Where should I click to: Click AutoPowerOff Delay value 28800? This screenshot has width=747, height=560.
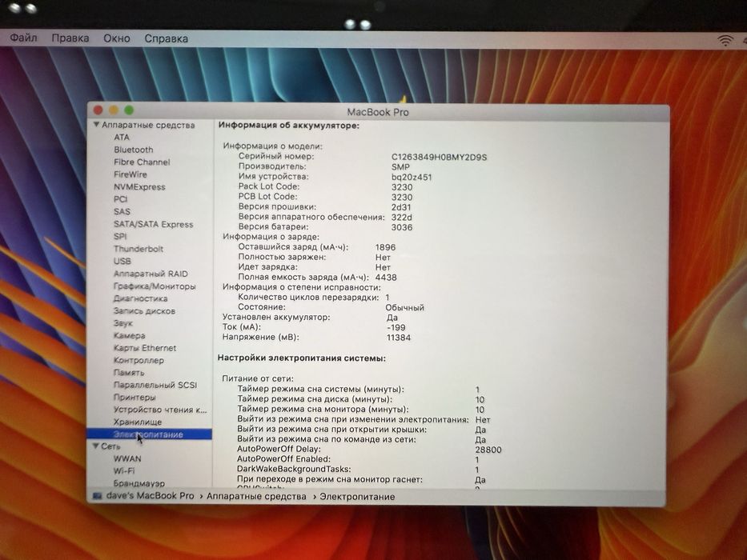pos(488,450)
